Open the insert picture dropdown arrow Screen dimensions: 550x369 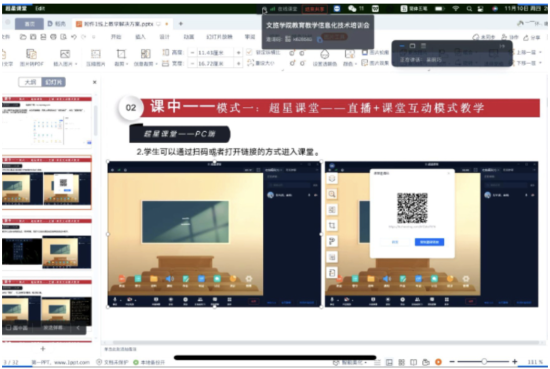click(x=76, y=64)
